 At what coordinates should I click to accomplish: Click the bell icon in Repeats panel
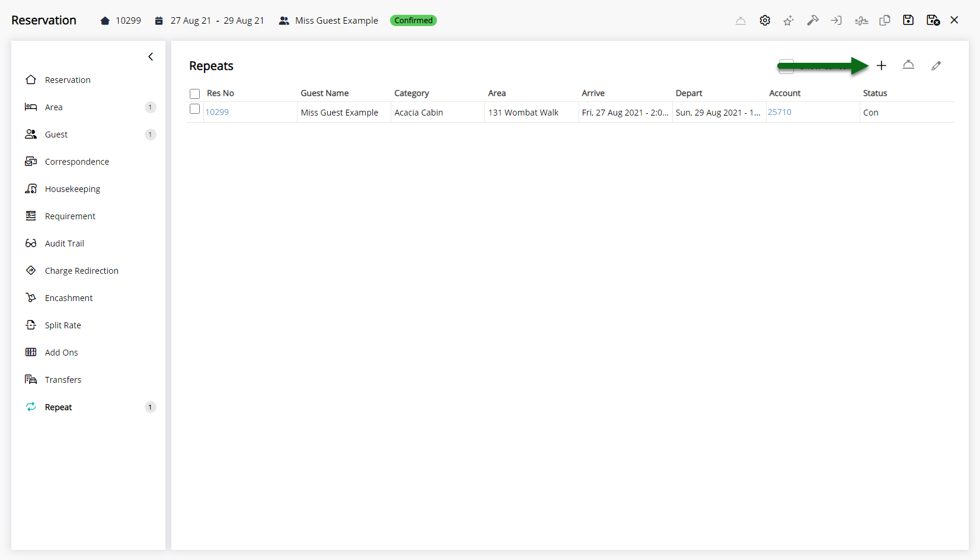[908, 65]
